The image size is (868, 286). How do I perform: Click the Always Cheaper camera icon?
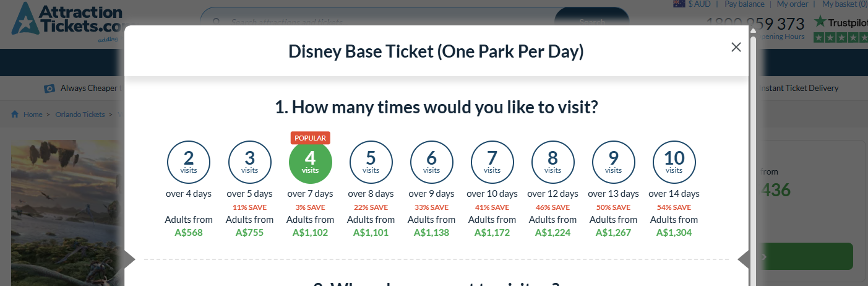(49, 89)
